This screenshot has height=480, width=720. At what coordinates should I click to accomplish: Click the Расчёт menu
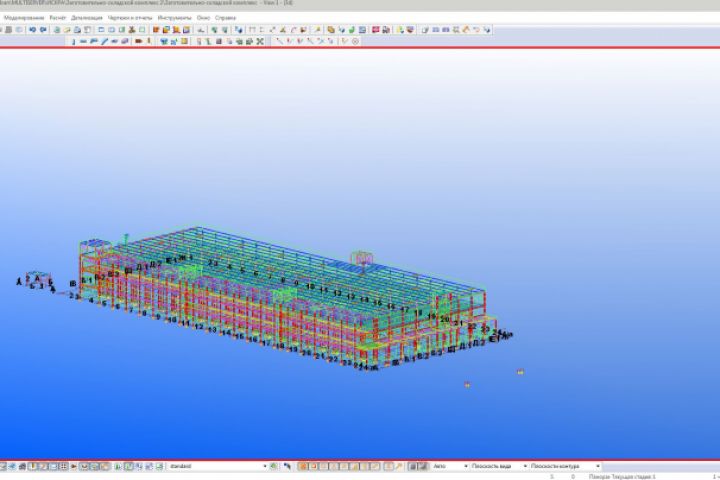[57, 18]
